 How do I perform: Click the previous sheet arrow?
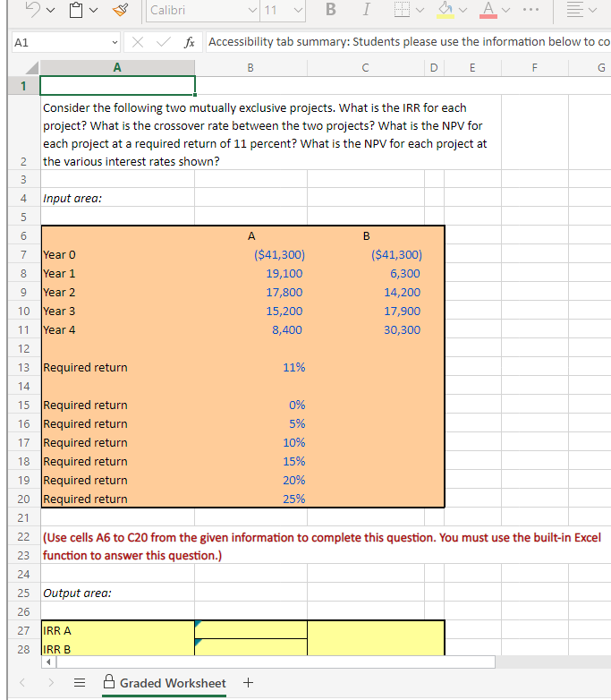tap(22, 683)
